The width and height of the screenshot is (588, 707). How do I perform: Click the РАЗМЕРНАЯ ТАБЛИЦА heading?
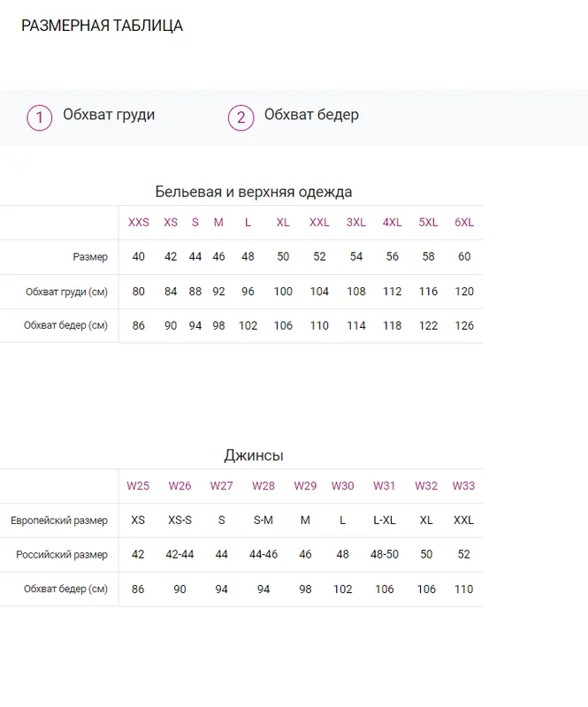click(x=102, y=26)
